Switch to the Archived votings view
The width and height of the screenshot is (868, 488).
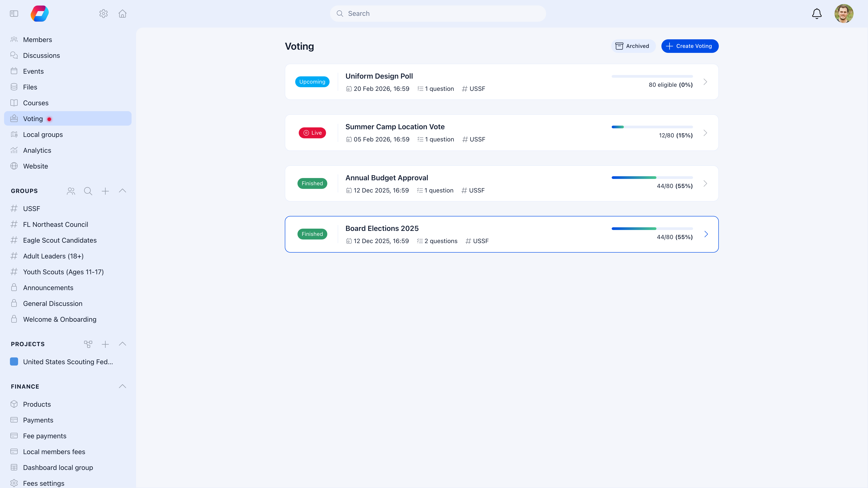633,46
